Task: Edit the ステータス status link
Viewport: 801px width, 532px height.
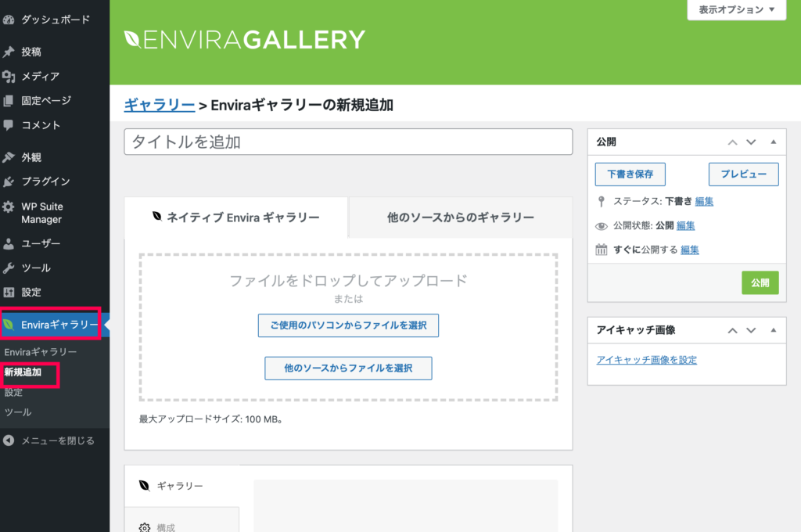Action: tap(704, 201)
